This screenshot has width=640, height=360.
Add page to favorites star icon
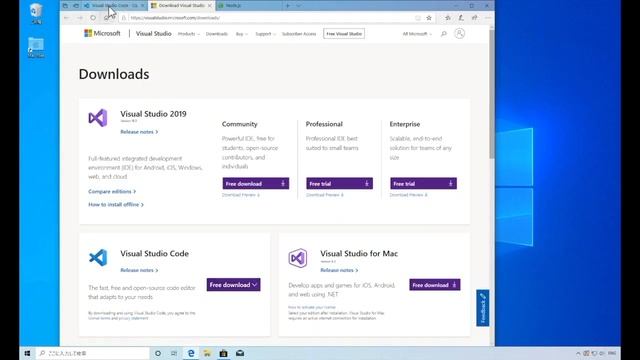point(429,18)
